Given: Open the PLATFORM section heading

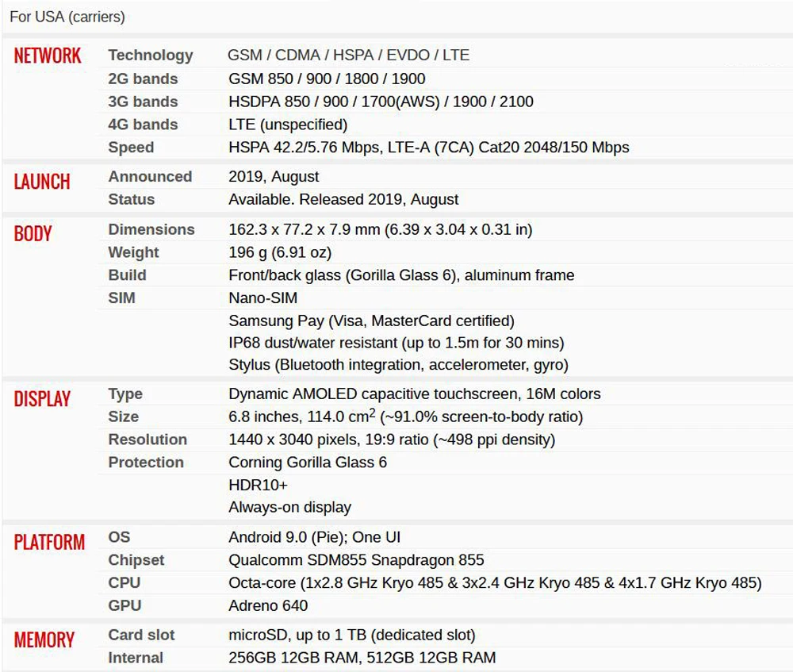Looking at the screenshot, I should click(49, 542).
